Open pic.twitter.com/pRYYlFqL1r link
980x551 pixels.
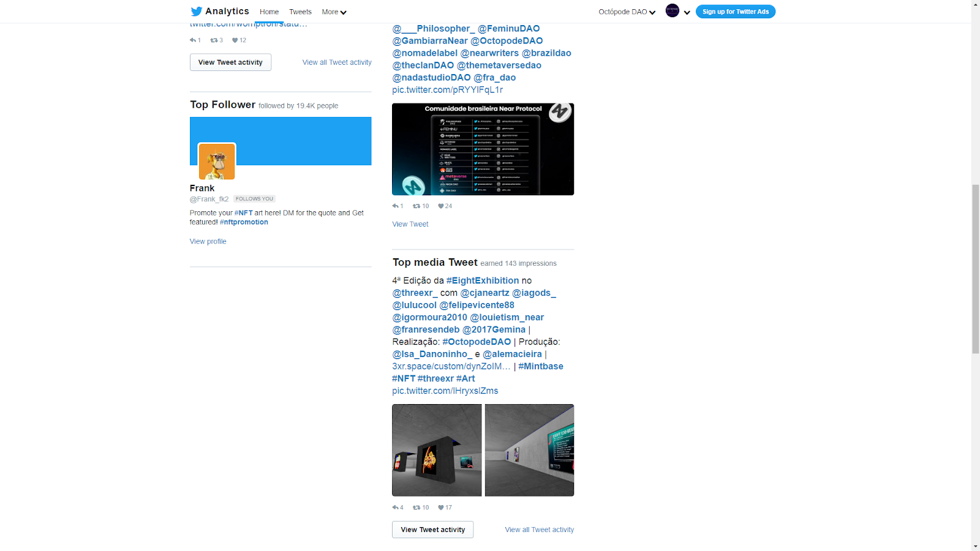pyautogui.click(x=448, y=89)
